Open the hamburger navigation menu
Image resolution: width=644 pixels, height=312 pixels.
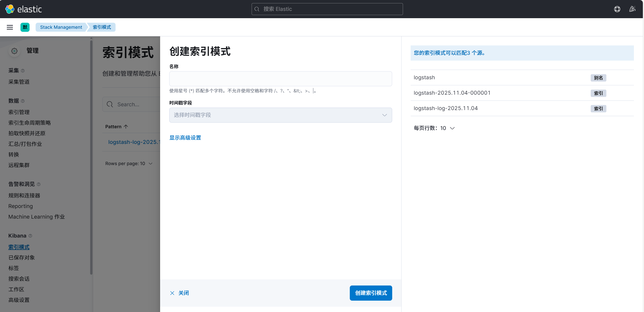pyautogui.click(x=10, y=27)
